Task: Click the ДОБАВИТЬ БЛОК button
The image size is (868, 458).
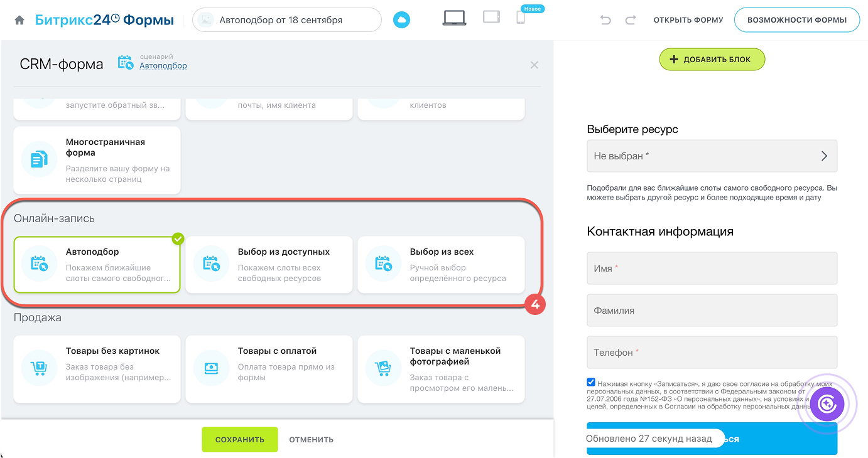Action: tap(712, 60)
